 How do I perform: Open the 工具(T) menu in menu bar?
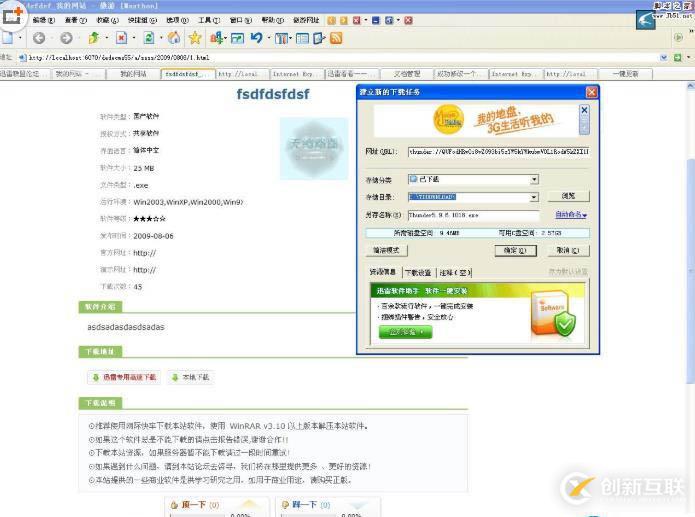pos(209,20)
